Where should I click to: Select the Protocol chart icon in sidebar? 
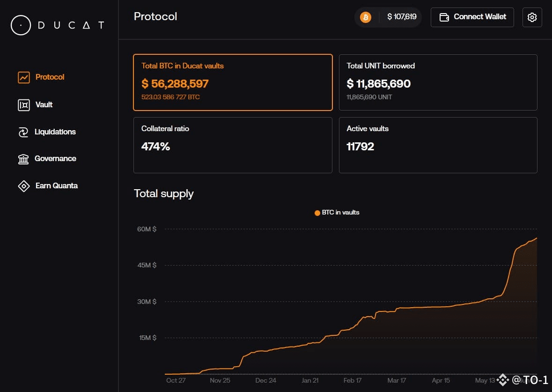(x=23, y=77)
